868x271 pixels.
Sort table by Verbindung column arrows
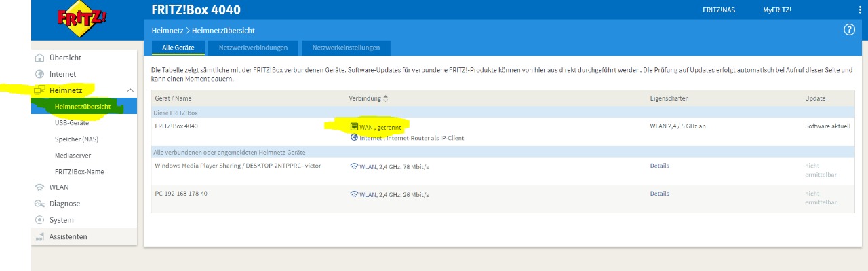386,98
